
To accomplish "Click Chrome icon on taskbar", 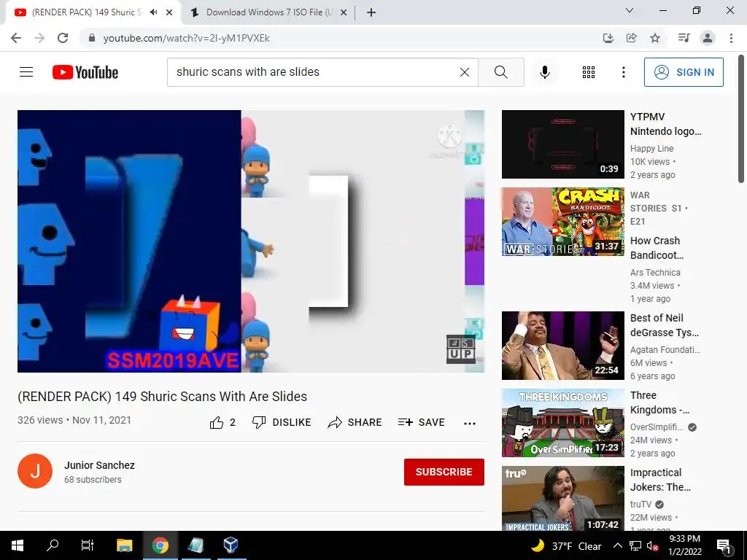I will click(x=160, y=545).
